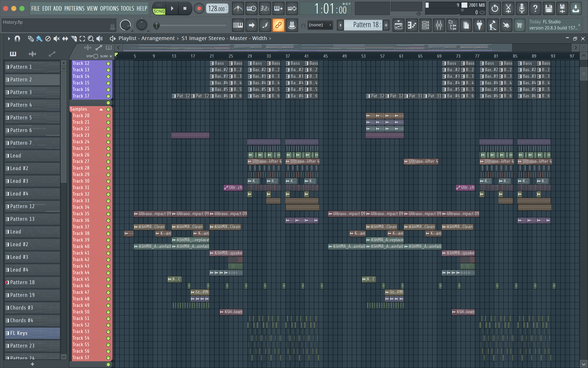Switch to SONG mode
588x368 pixels.
click(x=159, y=11)
